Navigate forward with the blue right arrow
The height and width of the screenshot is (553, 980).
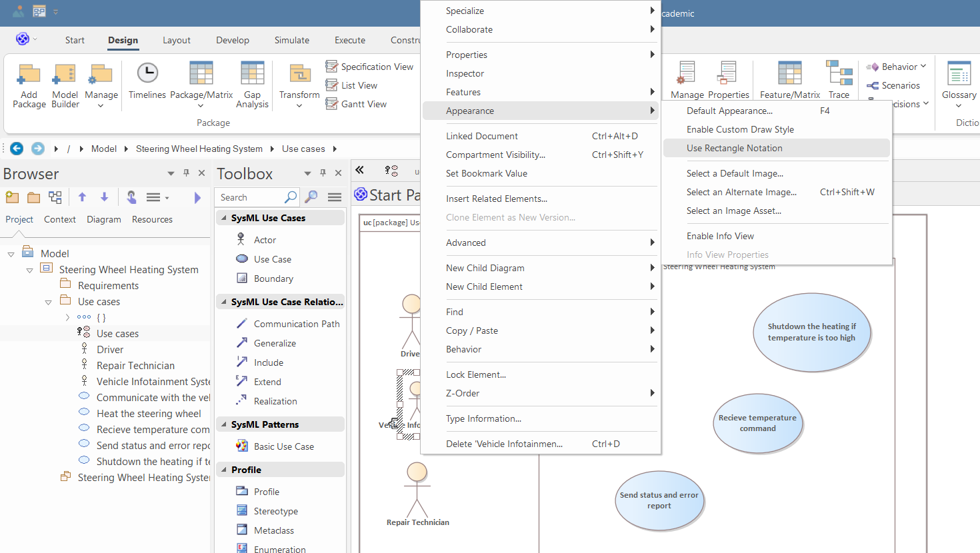coord(38,149)
